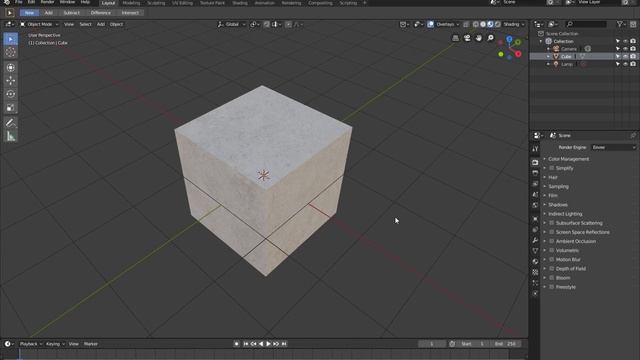The height and width of the screenshot is (360, 640).
Task: Expand the Color Management panel
Action: [568, 159]
